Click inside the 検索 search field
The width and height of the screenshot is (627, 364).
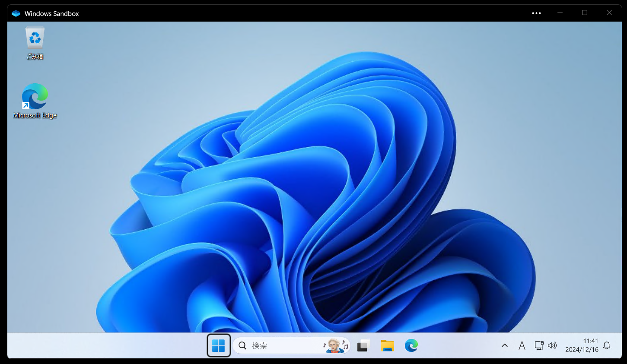coord(277,345)
